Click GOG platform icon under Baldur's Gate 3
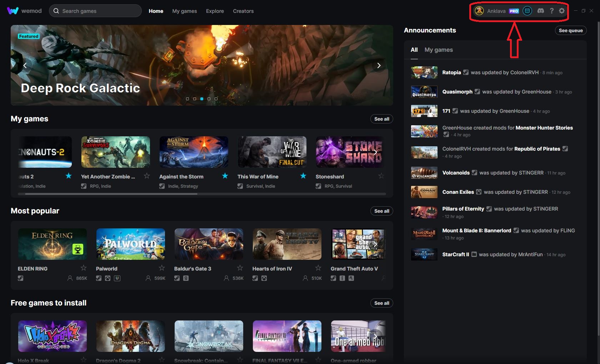600x364 pixels. point(186,278)
